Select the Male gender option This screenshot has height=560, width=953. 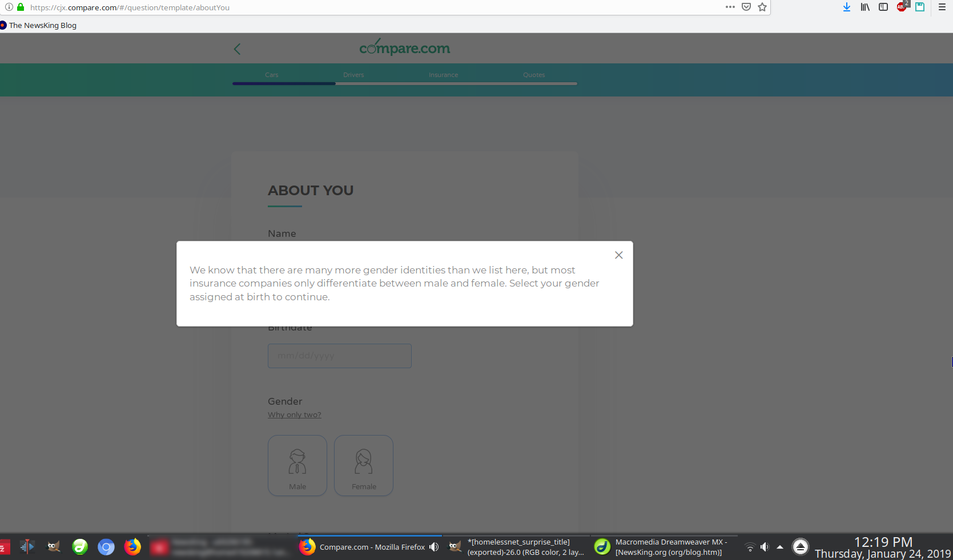tap(297, 465)
